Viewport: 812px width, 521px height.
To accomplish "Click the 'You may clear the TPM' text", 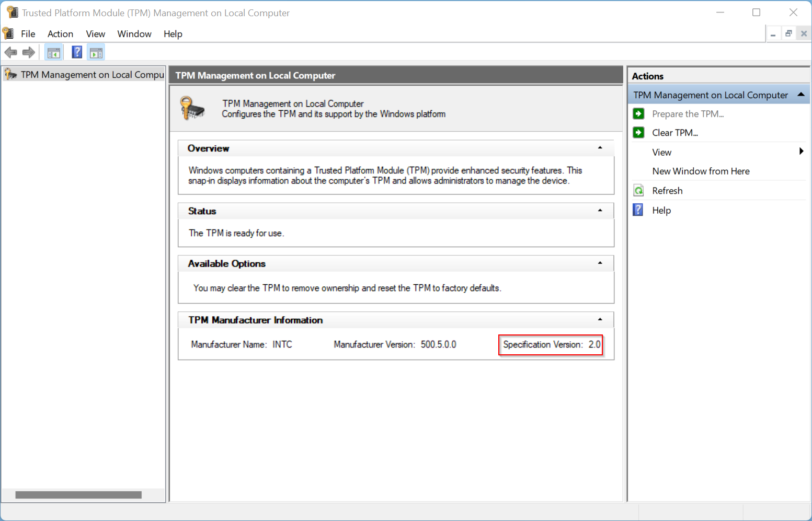I will 347,288.
